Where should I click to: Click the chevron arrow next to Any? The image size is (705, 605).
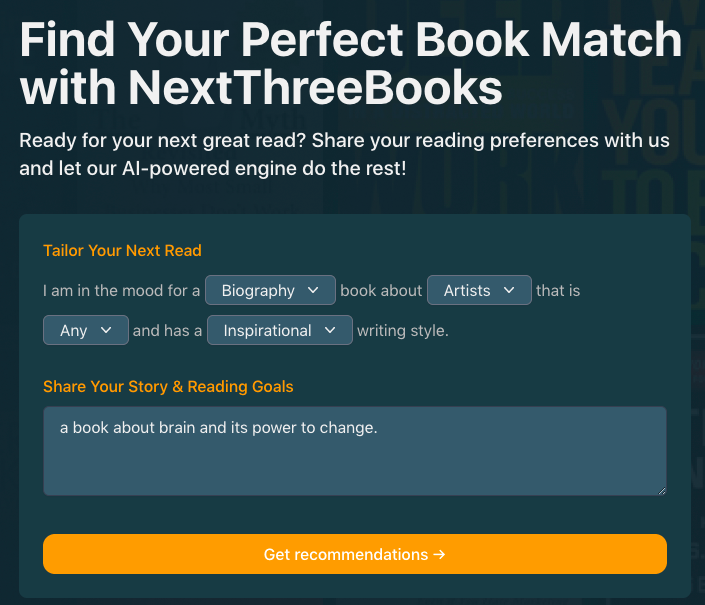click(107, 330)
